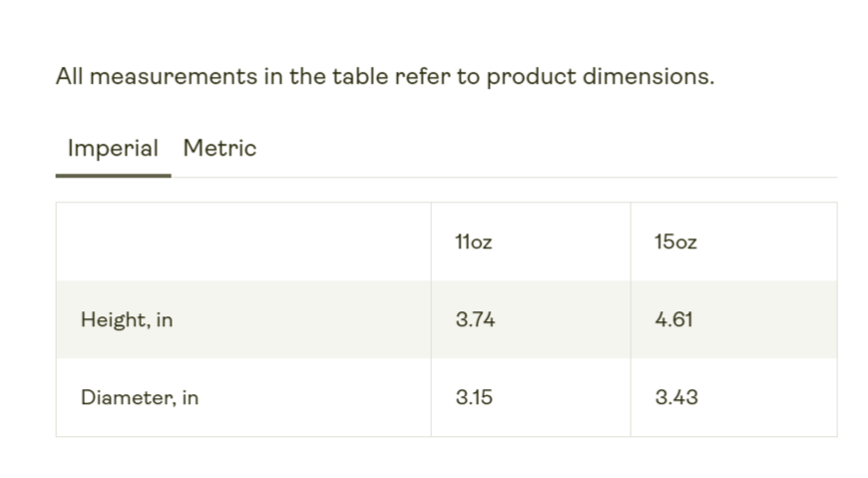Click the 15oz column header
This screenshot has height=478, width=868.
coord(675,242)
